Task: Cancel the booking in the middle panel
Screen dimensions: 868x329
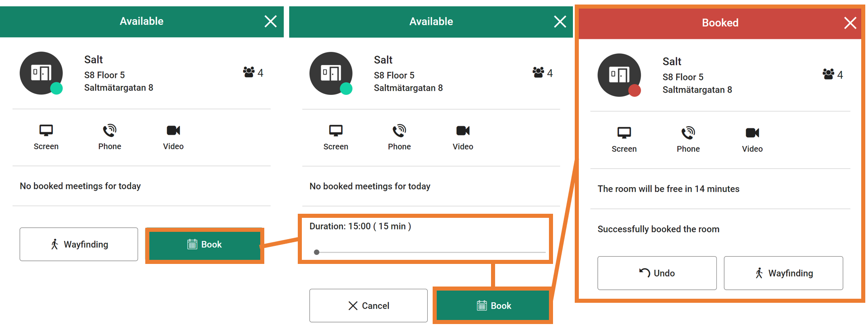Action: pyautogui.click(x=368, y=306)
